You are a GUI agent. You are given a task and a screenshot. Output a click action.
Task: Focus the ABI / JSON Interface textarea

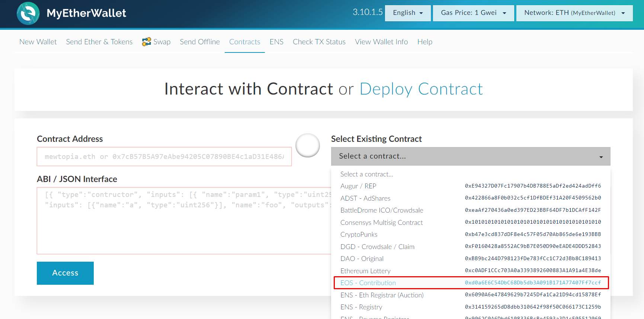click(184, 221)
